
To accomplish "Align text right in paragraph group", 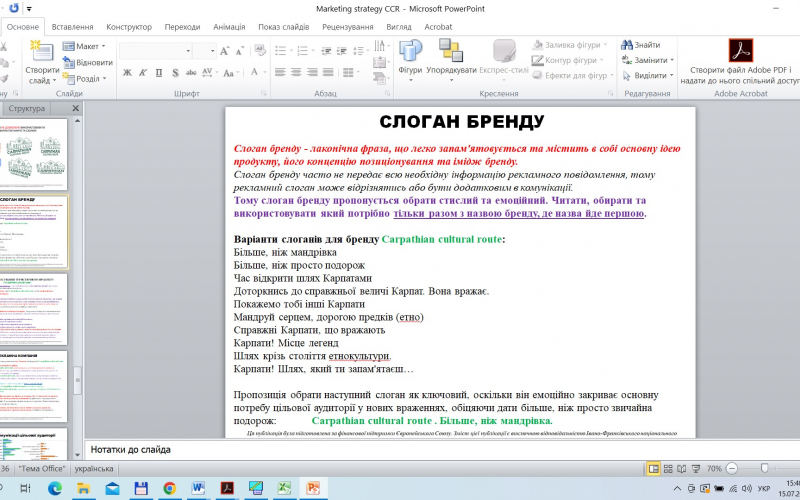I will point(312,72).
